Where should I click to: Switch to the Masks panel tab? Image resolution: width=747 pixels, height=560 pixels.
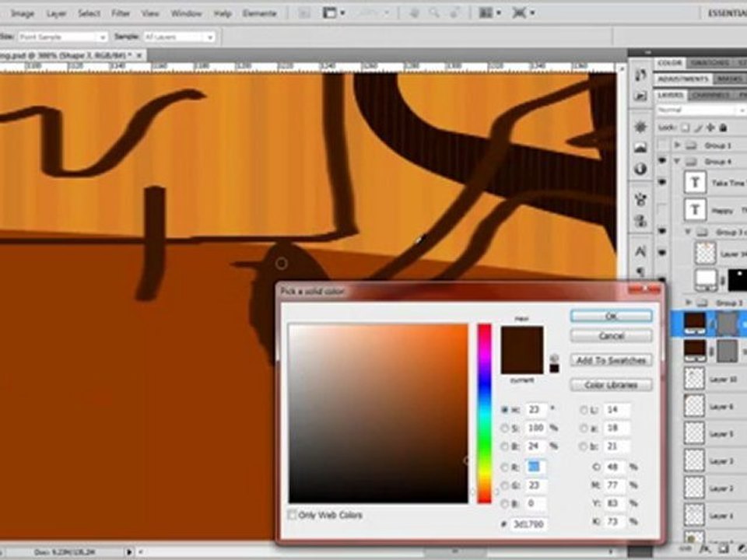coord(729,79)
